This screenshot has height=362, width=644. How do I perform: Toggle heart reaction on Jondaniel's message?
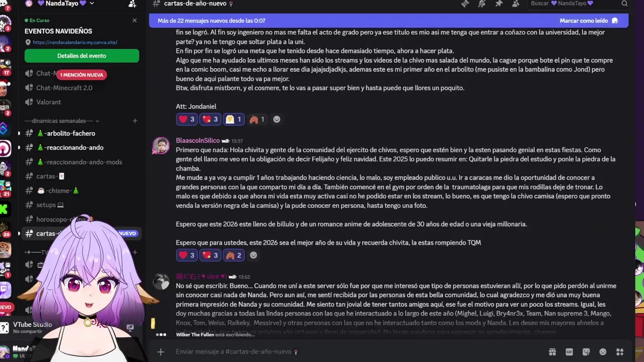tap(187, 119)
